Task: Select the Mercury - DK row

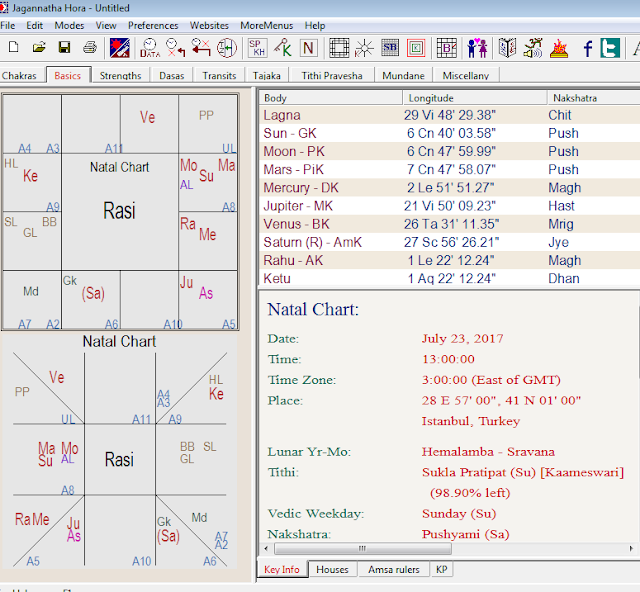Action: pyautogui.click(x=449, y=188)
